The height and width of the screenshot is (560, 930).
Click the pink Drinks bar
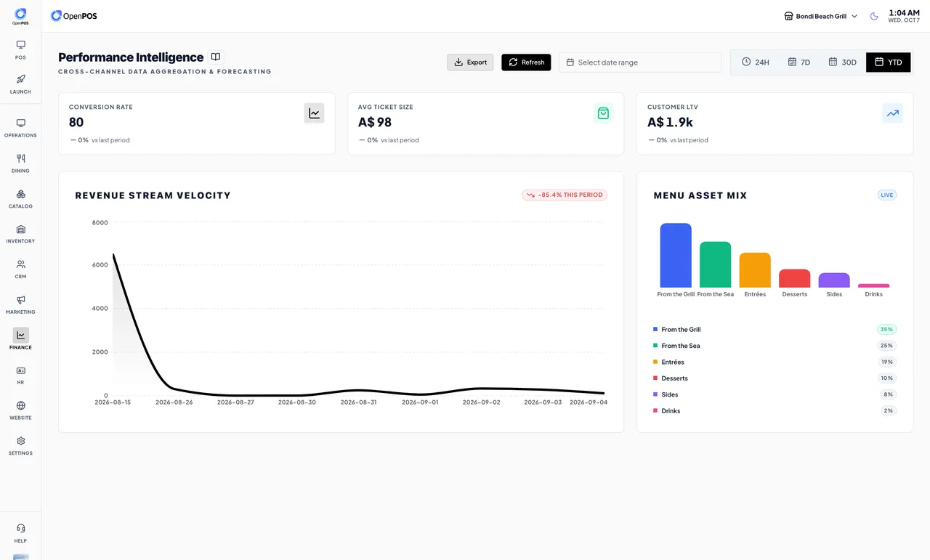(x=873, y=285)
